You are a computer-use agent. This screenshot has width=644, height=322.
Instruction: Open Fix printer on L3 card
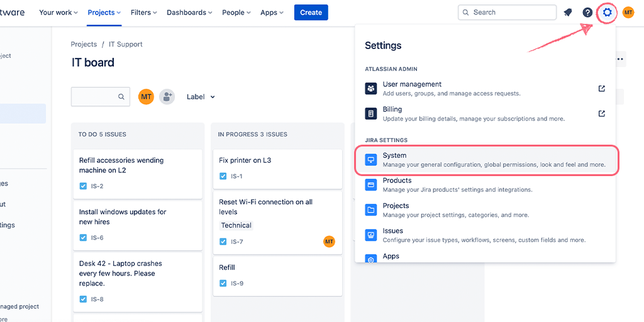tap(277, 169)
